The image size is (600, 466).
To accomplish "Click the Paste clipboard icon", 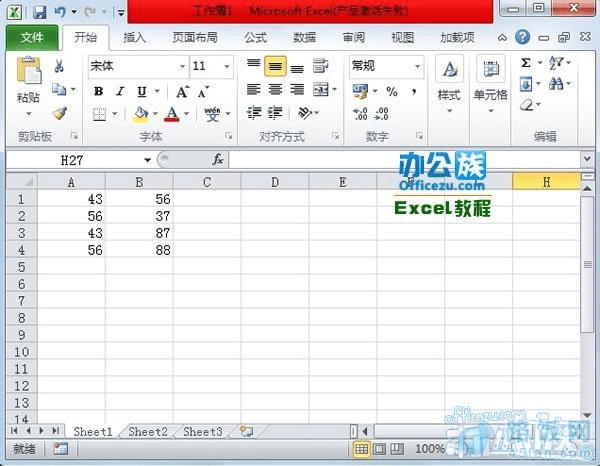I will [29, 70].
